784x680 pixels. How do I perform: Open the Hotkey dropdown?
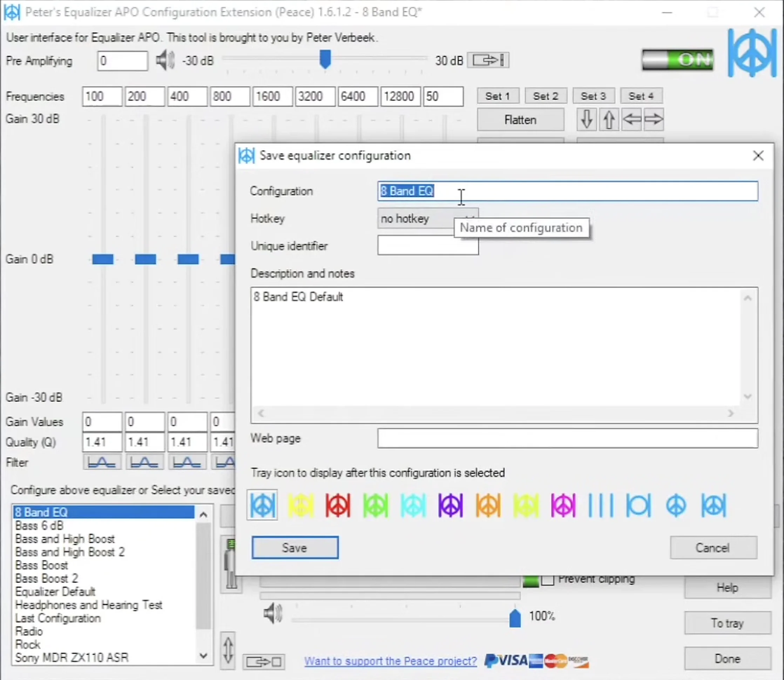tap(428, 218)
